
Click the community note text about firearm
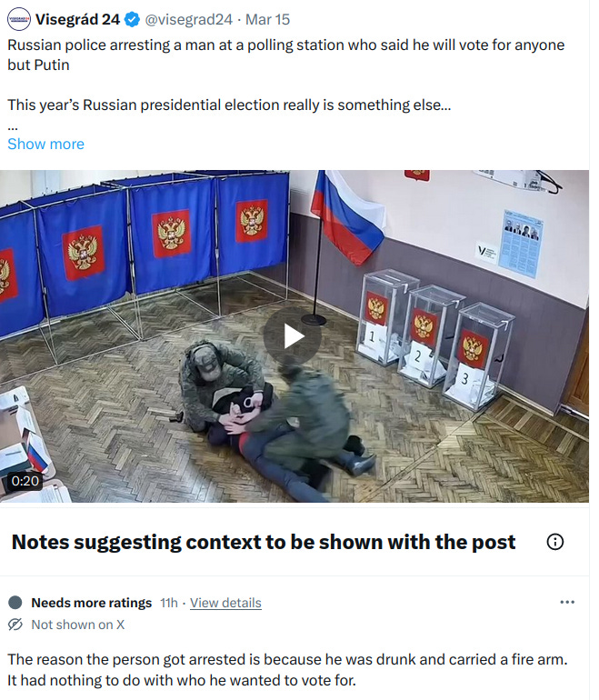(287, 670)
